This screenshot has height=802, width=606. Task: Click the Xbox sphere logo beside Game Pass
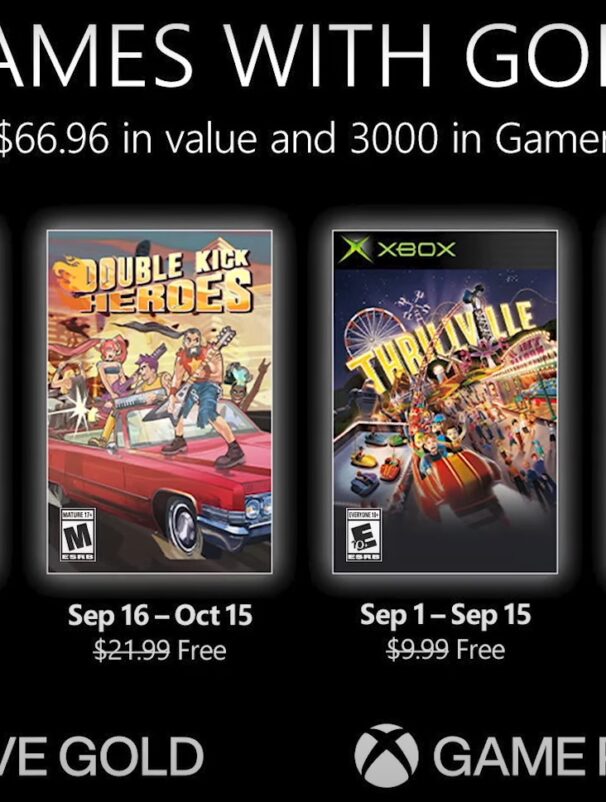[386, 756]
